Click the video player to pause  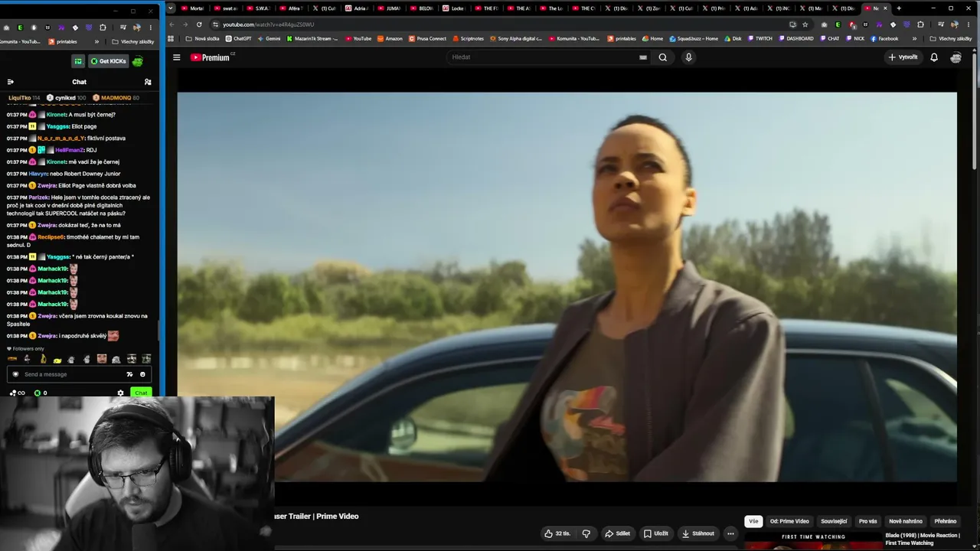[x=567, y=287]
